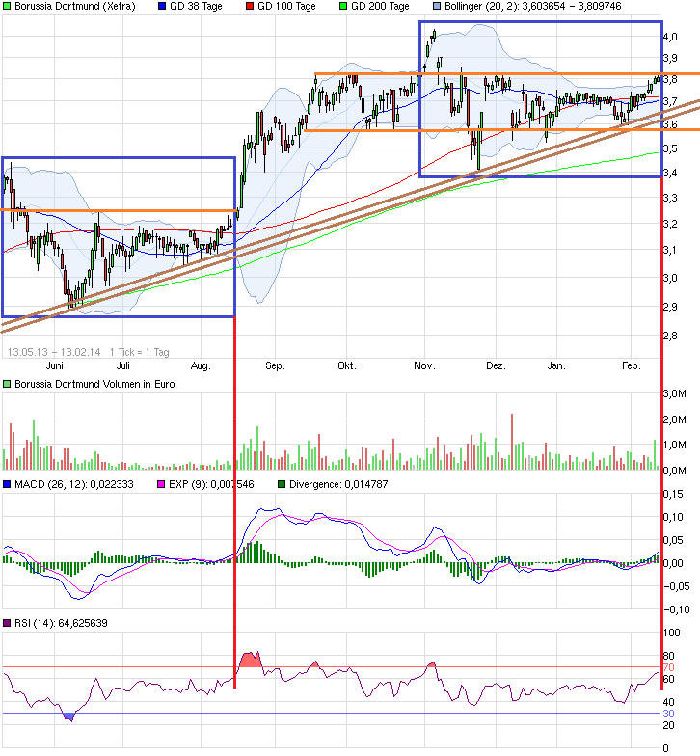Click the red '70' RSI axis label
The width and height of the screenshot is (700, 756).
tap(669, 667)
